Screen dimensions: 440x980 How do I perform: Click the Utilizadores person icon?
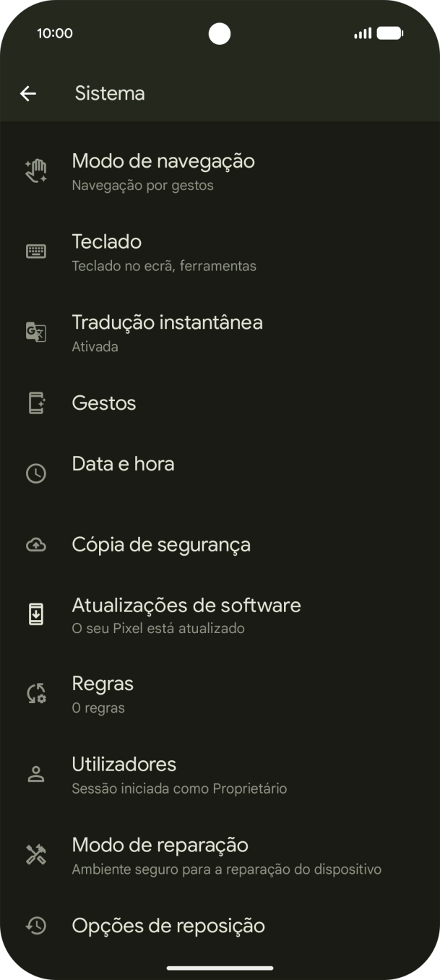pyautogui.click(x=35, y=773)
